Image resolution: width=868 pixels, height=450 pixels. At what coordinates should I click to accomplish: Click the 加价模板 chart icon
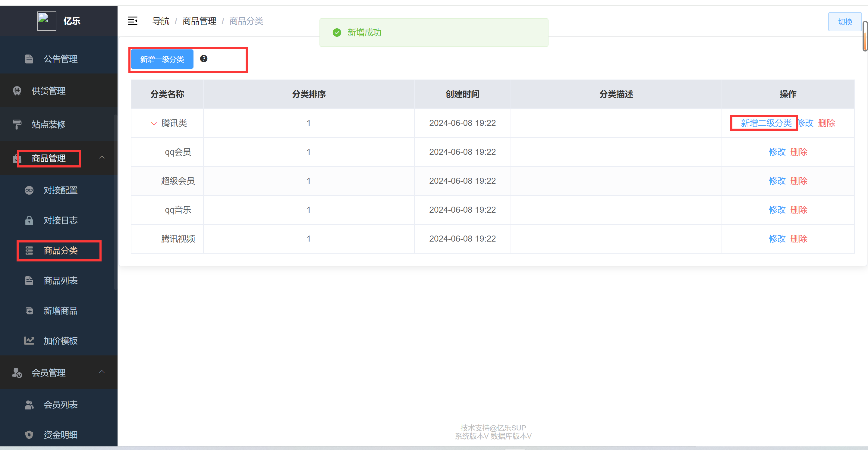click(x=29, y=341)
